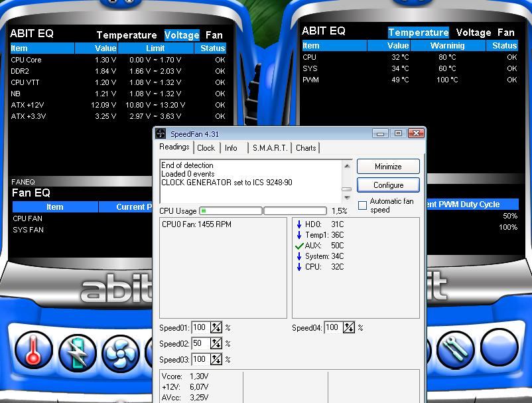This screenshot has width=532, height=403.
Task: Click the Limit column header in voltage table
Action: point(156,48)
